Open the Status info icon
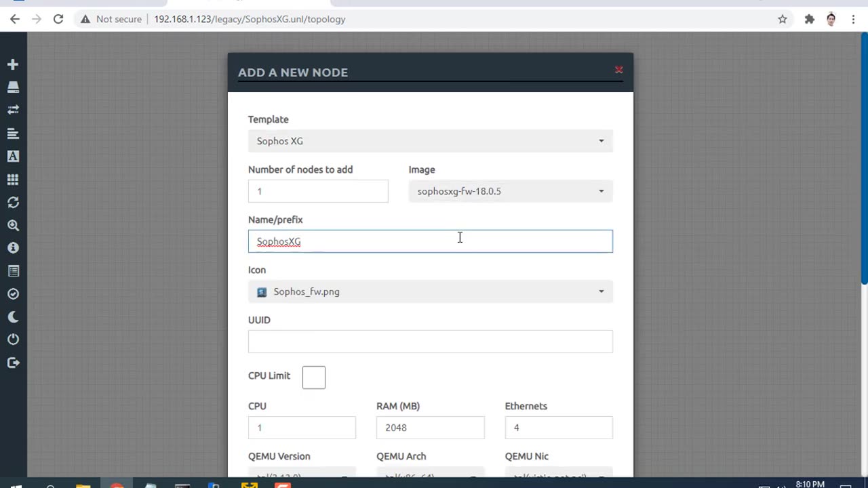868x488 pixels. 13,248
